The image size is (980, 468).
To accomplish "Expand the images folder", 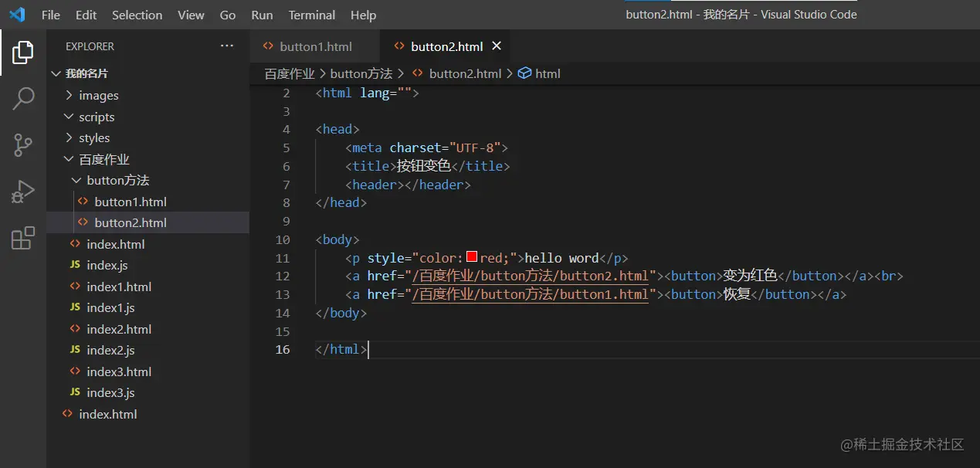I will pyautogui.click(x=98, y=96).
